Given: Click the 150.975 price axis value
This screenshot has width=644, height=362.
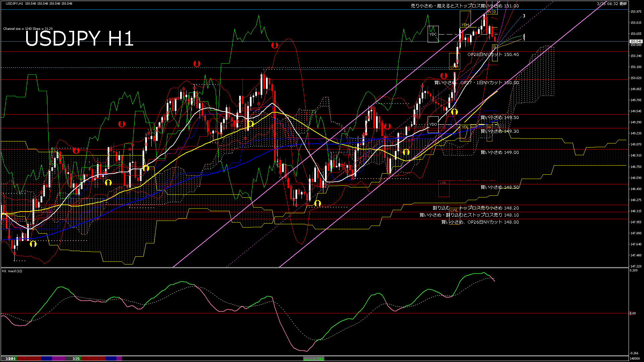Looking at the screenshot, I should [636, 12].
